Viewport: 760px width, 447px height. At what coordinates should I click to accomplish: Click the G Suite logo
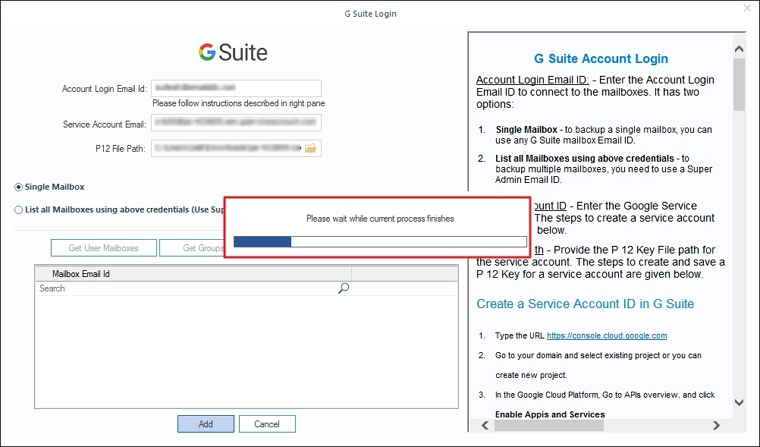(233, 52)
